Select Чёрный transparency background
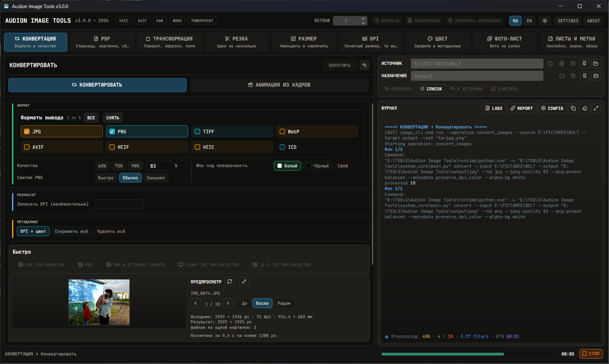Screen dimensions: 609x364 pyautogui.click(x=317, y=166)
